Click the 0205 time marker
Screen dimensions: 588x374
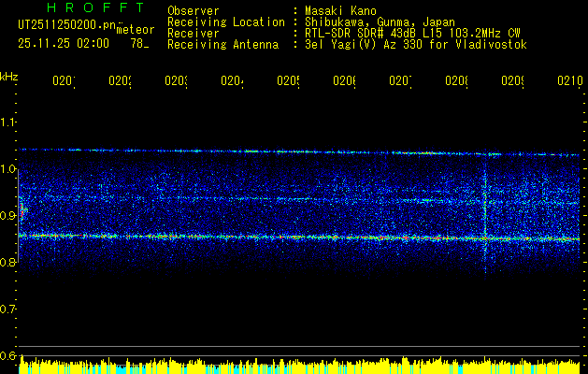click(x=288, y=80)
